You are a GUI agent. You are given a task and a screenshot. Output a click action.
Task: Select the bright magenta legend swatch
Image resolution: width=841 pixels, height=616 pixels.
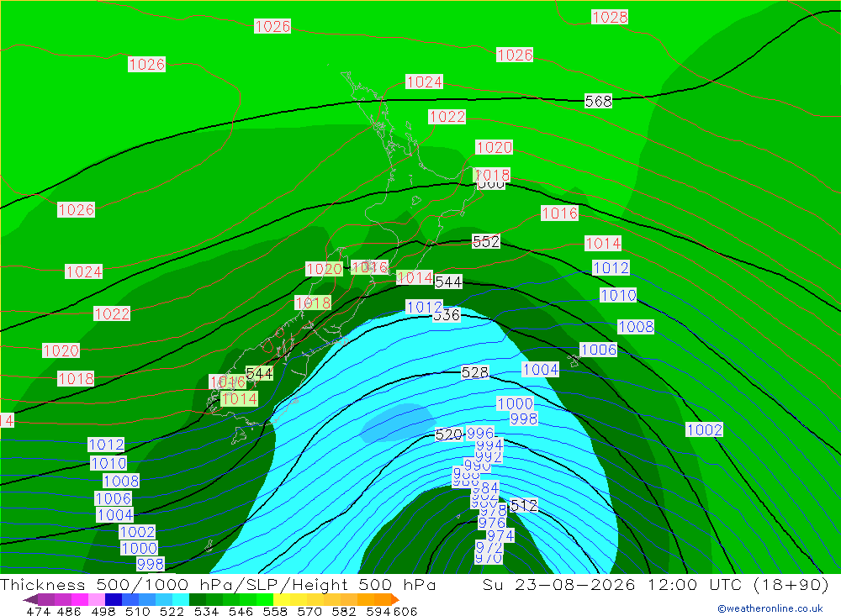point(80,599)
